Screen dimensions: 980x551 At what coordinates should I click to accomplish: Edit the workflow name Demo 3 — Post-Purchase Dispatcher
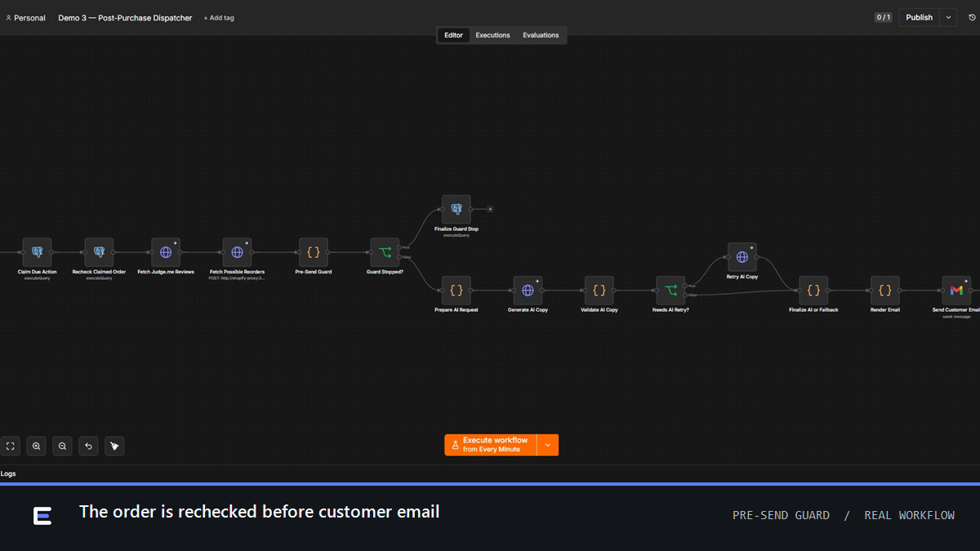point(125,18)
